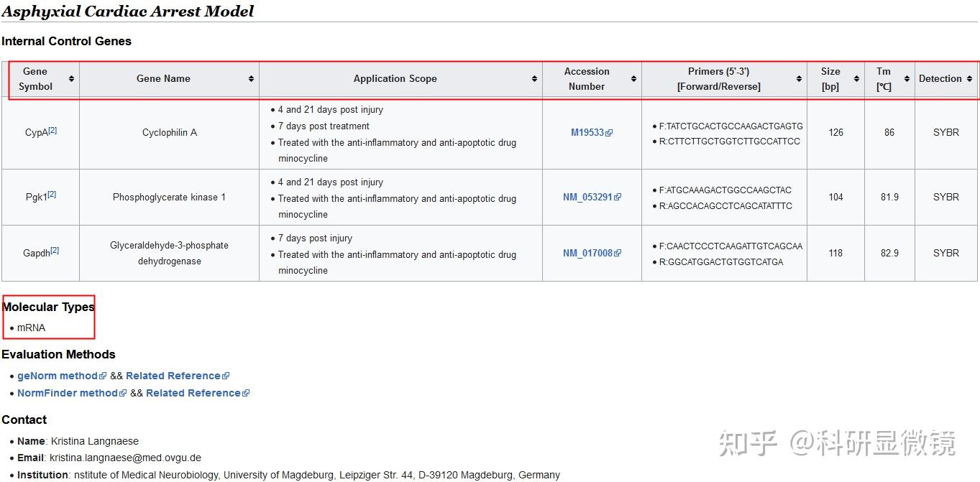Click Tm value 82.9
The image size is (980, 482).
click(889, 253)
